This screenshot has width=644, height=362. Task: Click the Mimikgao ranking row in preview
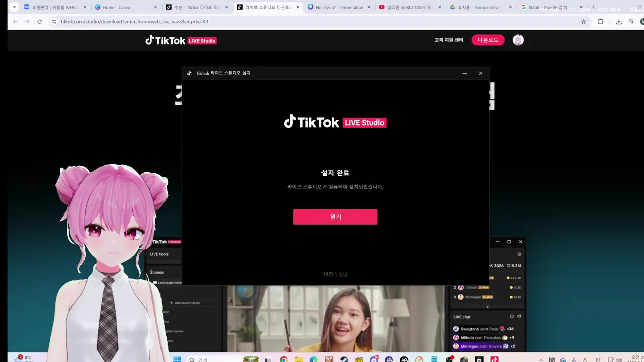[488, 297]
